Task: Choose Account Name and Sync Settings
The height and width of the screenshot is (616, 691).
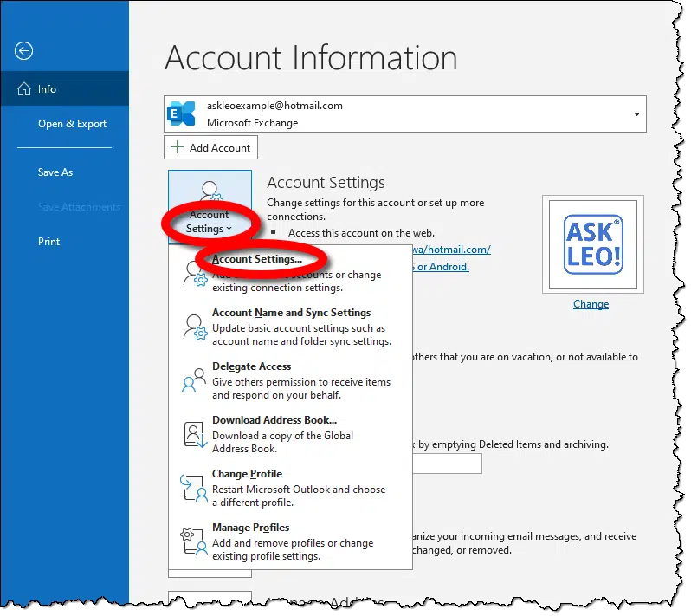Action: coord(290,327)
